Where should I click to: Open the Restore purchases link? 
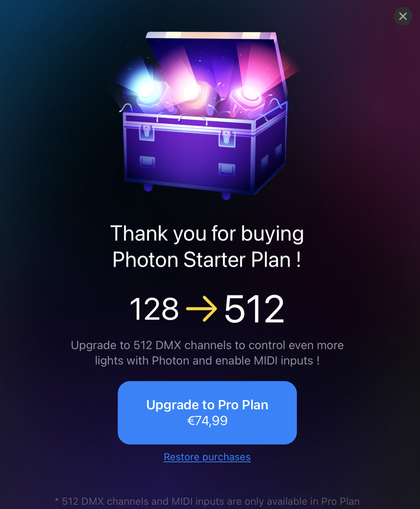(207, 457)
